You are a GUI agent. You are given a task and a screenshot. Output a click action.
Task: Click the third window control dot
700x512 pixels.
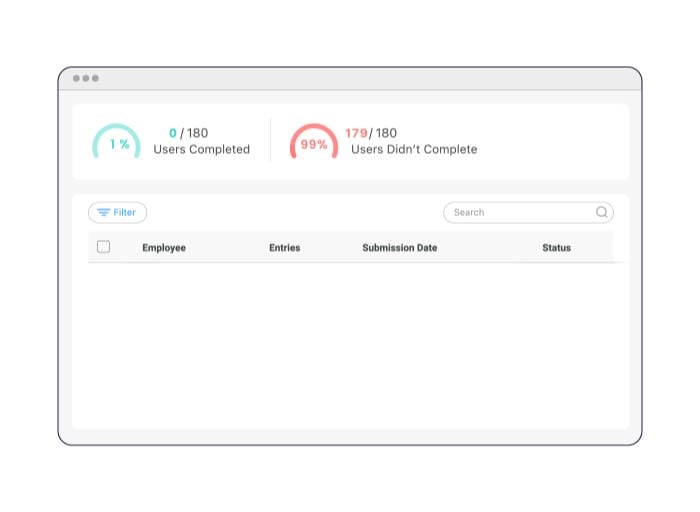(x=95, y=78)
